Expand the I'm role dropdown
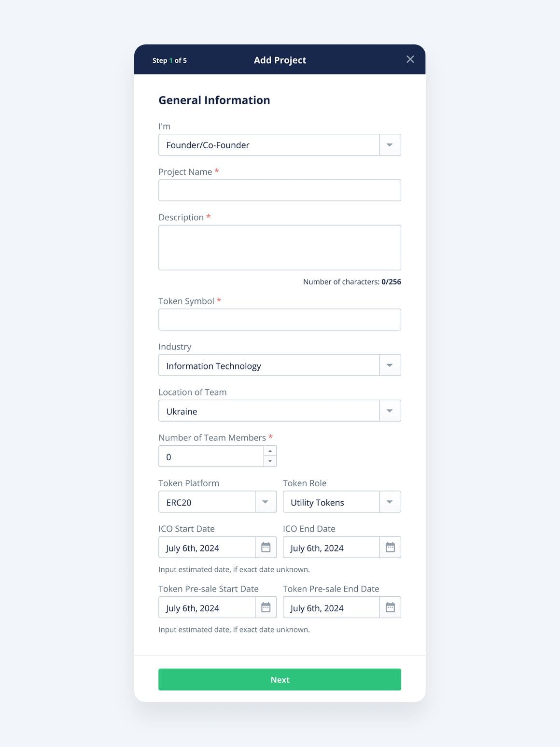The image size is (560, 747). click(x=390, y=145)
